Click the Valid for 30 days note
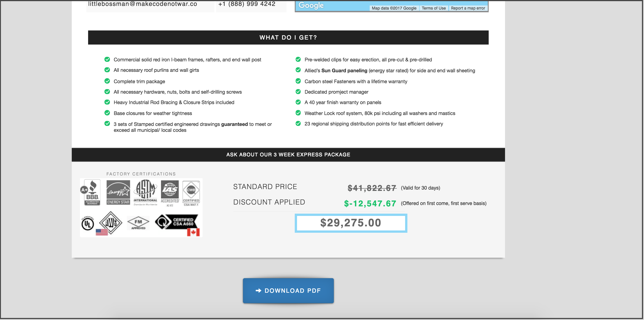This screenshot has height=320, width=644. coord(421,188)
